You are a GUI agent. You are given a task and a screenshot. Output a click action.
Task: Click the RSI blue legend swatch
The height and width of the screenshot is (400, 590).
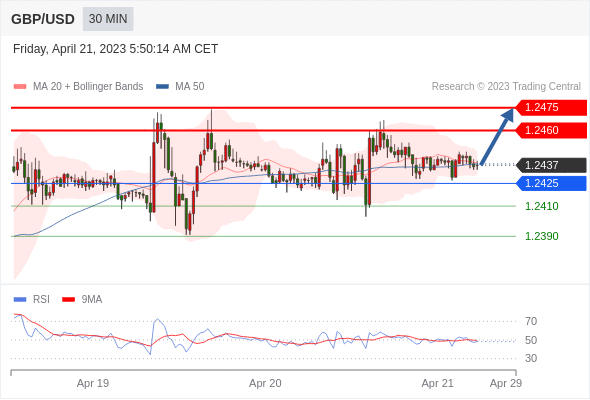point(20,300)
